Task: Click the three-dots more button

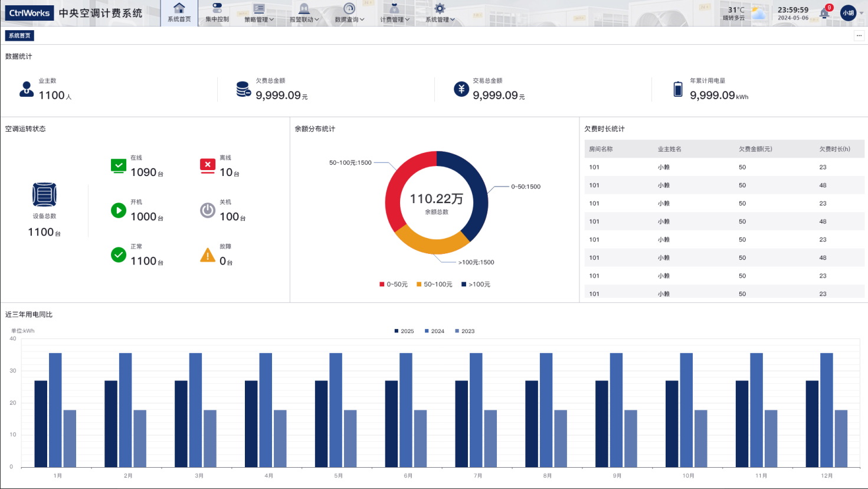Action: point(859,36)
